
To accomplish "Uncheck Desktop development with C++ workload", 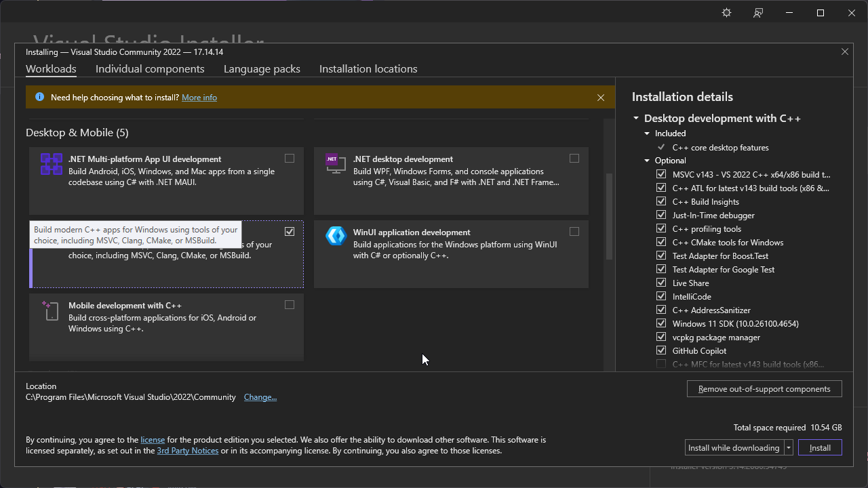I will tap(290, 231).
